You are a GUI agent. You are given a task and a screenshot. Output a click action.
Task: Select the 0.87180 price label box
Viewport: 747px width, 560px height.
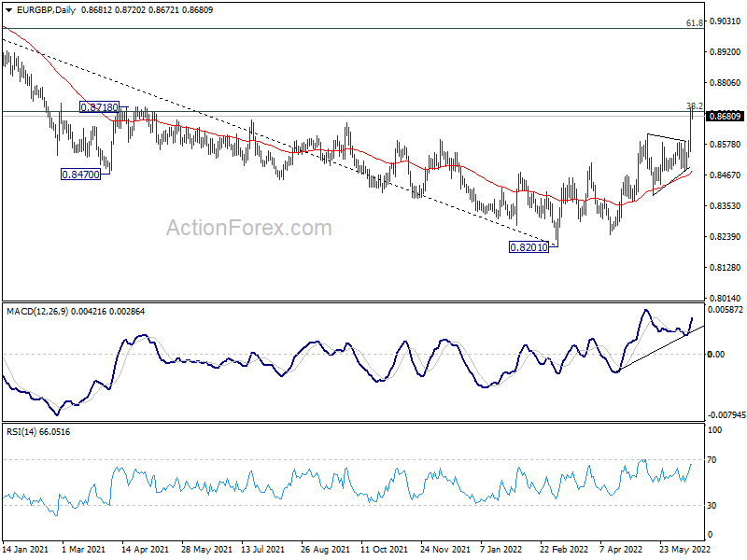point(99,108)
